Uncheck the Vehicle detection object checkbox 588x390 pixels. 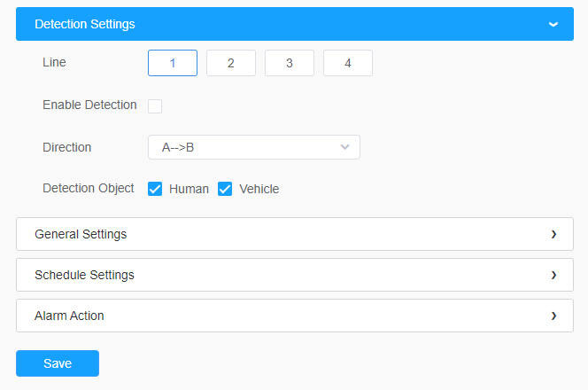225,189
